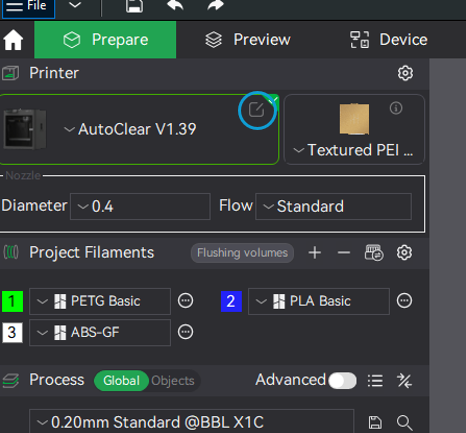Viewport: 466px width, 433px height.
Task: Open printer settings gear icon
Action: (x=405, y=73)
